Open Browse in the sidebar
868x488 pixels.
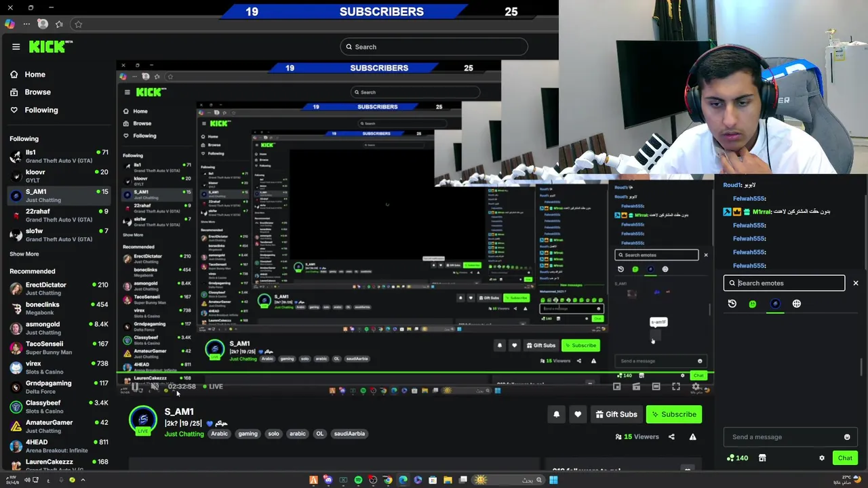(31, 92)
